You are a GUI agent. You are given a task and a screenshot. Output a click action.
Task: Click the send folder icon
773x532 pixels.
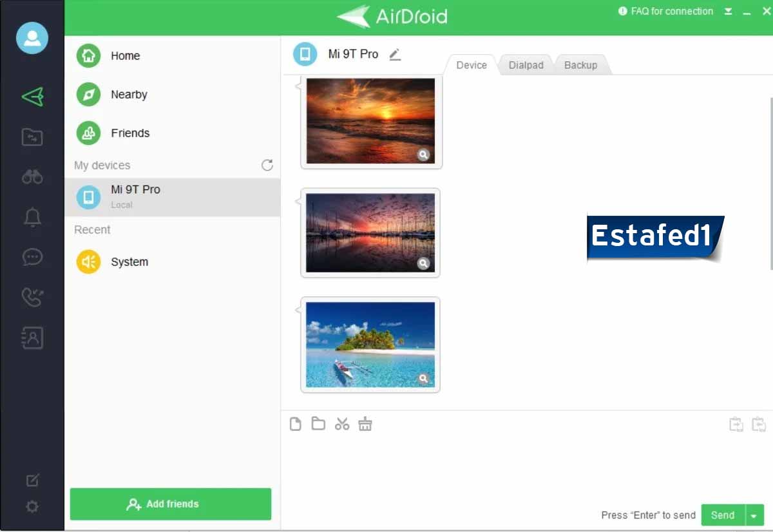pyautogui.click(x=318, y=424)
